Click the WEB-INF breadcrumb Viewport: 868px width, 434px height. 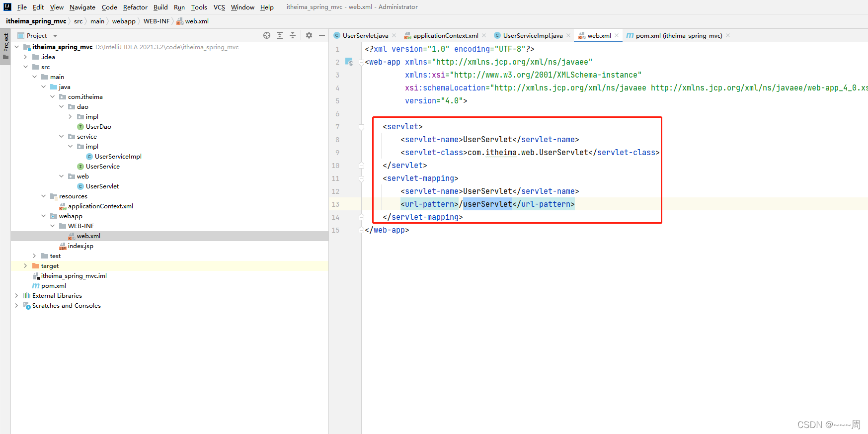tap(157, 21)
